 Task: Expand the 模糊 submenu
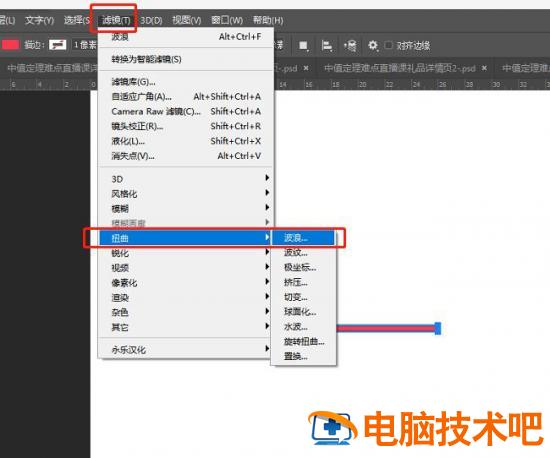coord(186,209)
